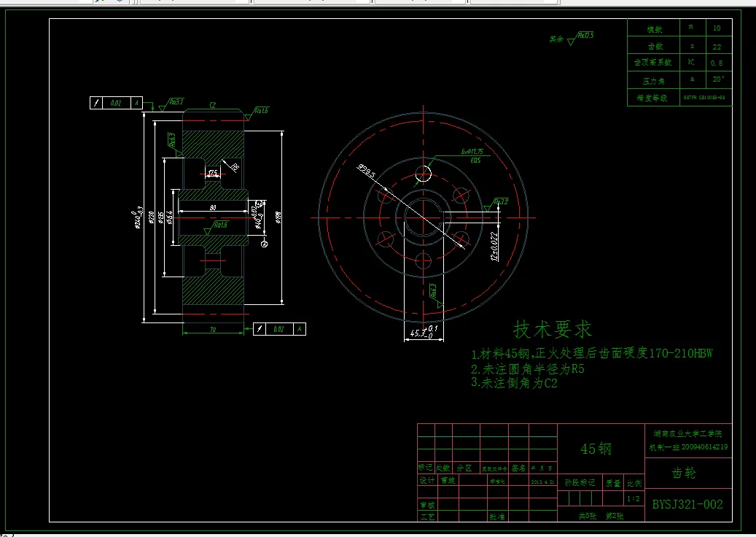
Task: Select the 'ø220' pitch diameter dimension
Action: coord(152,217)
